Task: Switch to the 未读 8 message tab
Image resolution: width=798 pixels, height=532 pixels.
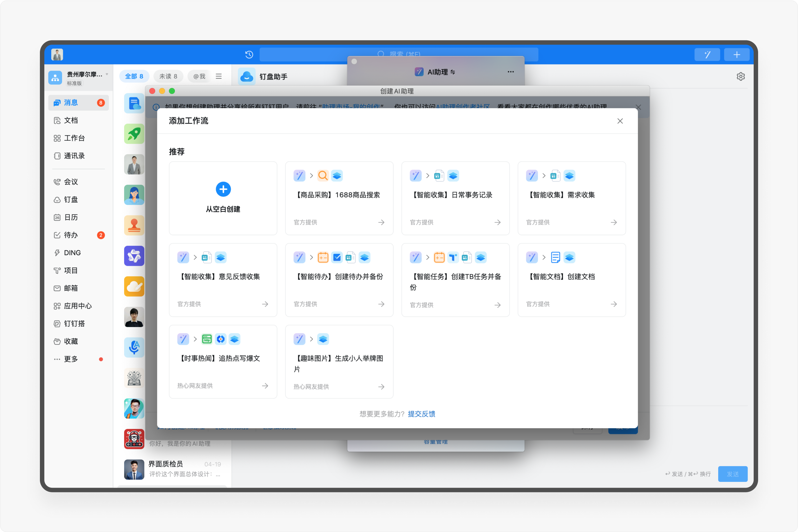Action: pyautogui.click(x=168, y=76)
